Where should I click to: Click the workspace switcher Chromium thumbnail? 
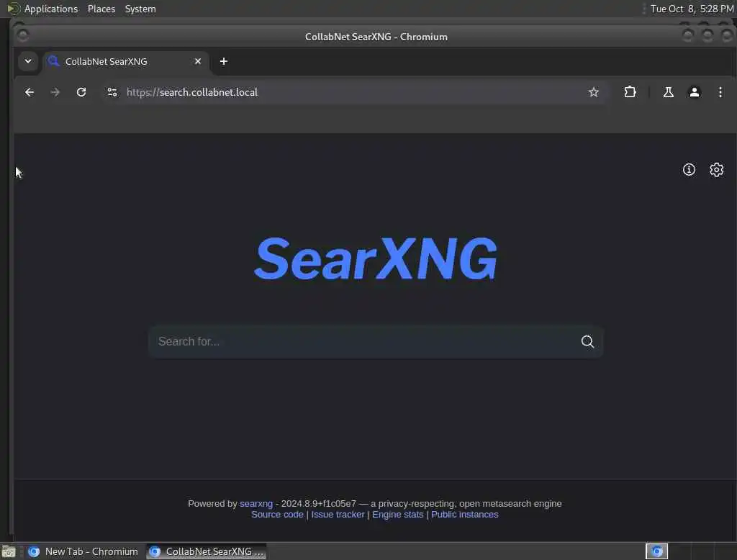pos(656,551)
